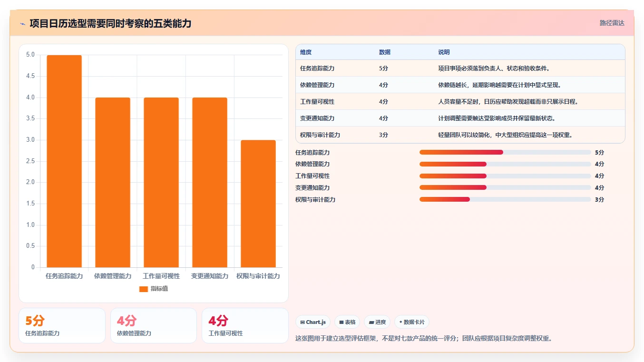
Task: Click description 依赖链越长，延期影响越需要在计划中显式呈现
Action: [501, 85]
